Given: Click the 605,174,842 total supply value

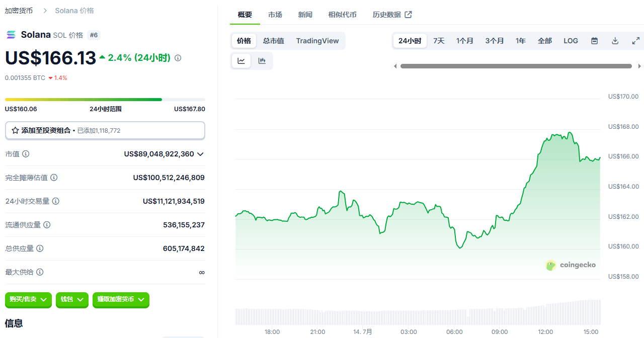Looking at the screenshot, I should pyautogui.click(x=184, y=248).
